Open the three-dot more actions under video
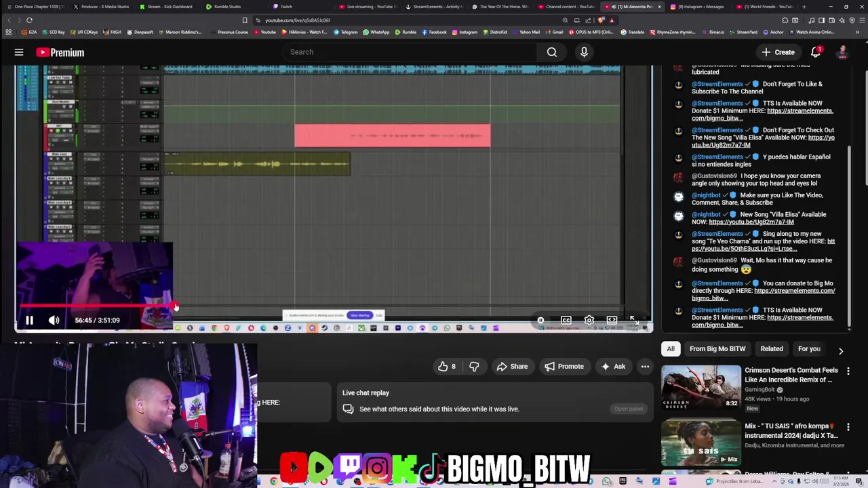The image size is (868, 488). [x=645, y=367]
